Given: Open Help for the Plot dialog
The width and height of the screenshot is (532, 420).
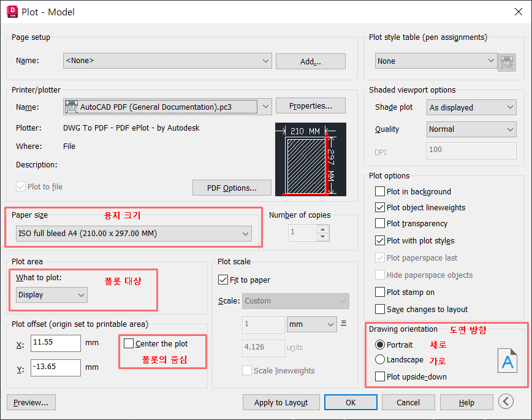Looking at the screenshot, I should tap(466, 402).
